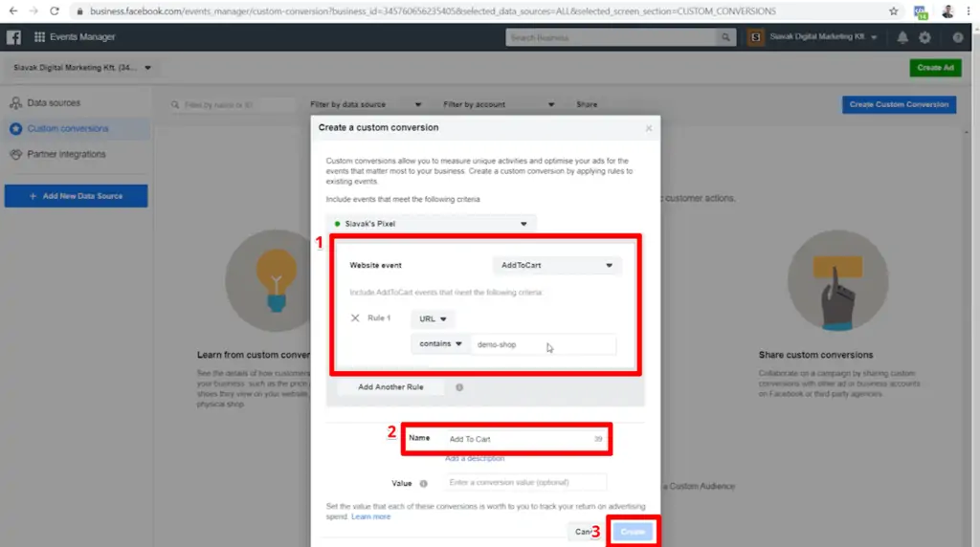
Task: Click the Share button
Action: (x=587, y=104)
